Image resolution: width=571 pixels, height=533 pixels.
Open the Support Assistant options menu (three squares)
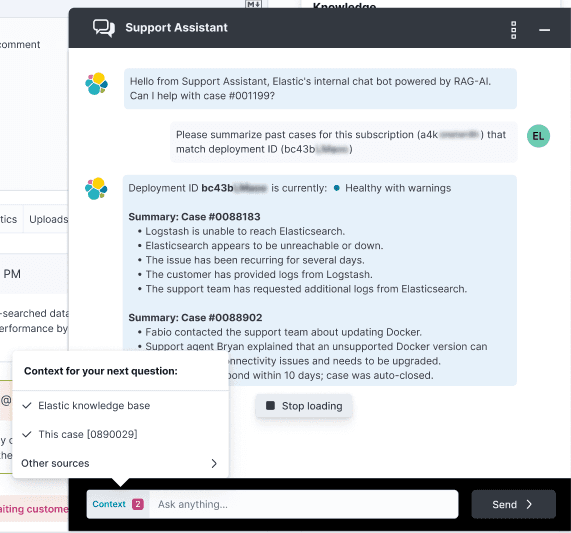513,30
